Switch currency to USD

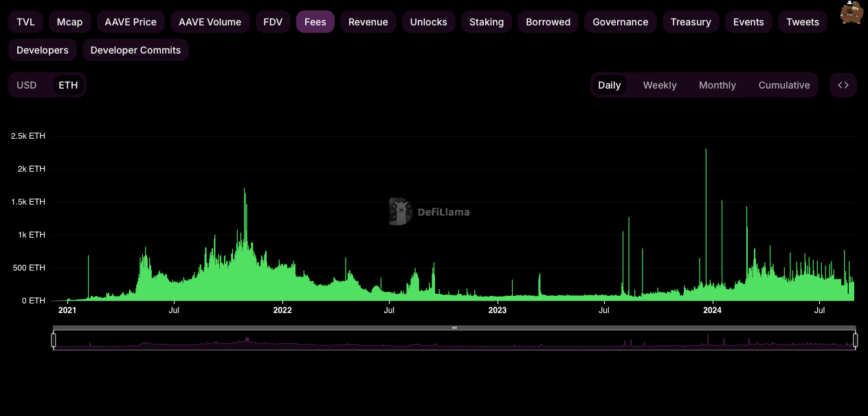pyautogui.click(x=27, y=85)
